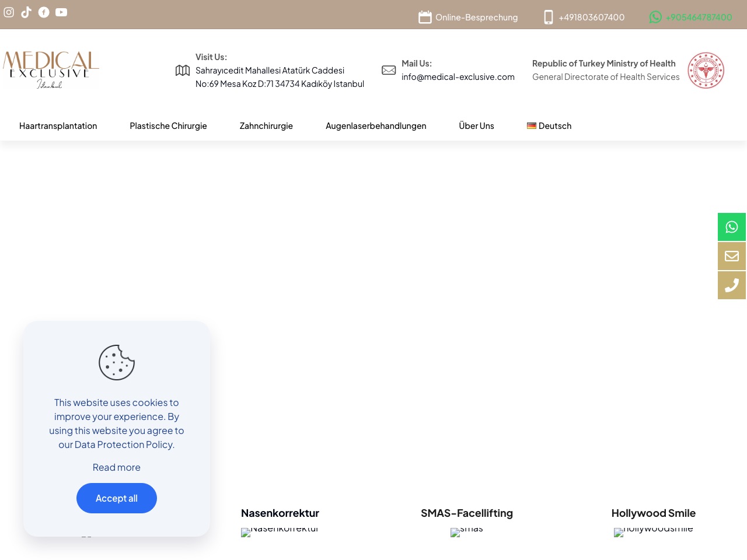The height and width of the screenshot is (560, 747).
Task: Open the YouTube channel icon
Action: tap(61, 12)
